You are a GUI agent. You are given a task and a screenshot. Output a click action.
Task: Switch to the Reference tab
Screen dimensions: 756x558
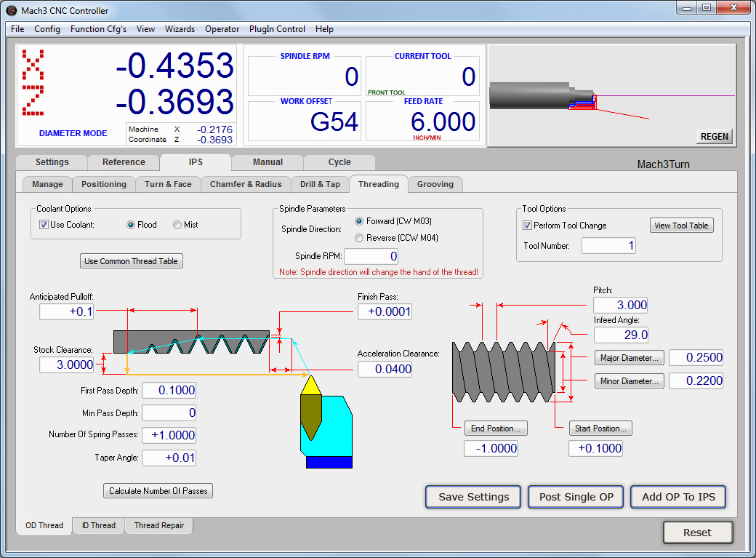[124, 162]
